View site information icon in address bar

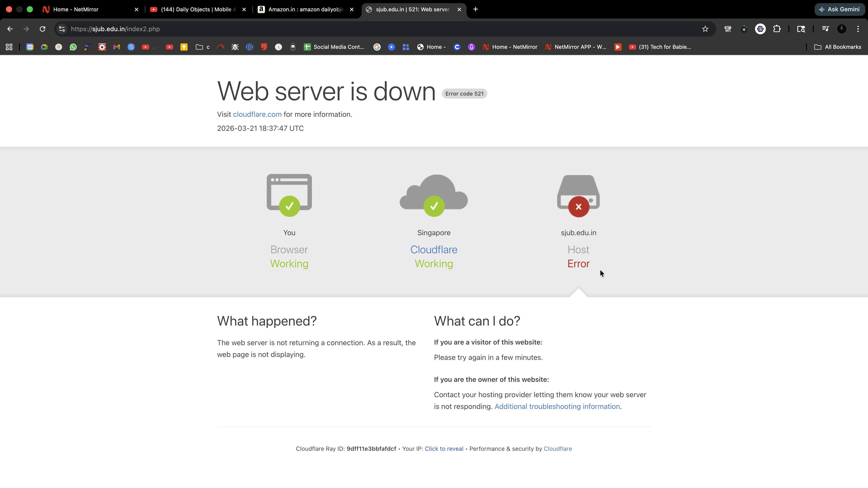62,29
